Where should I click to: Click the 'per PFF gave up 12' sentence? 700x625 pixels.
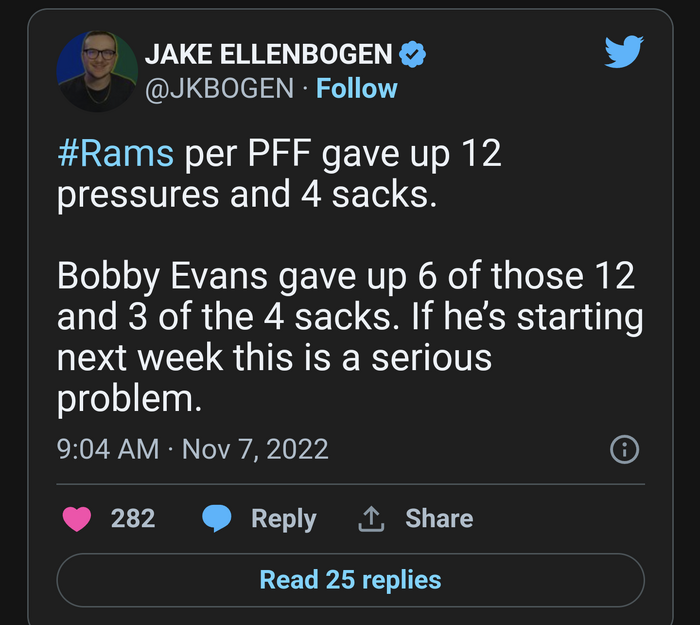(x=340, y=155)
